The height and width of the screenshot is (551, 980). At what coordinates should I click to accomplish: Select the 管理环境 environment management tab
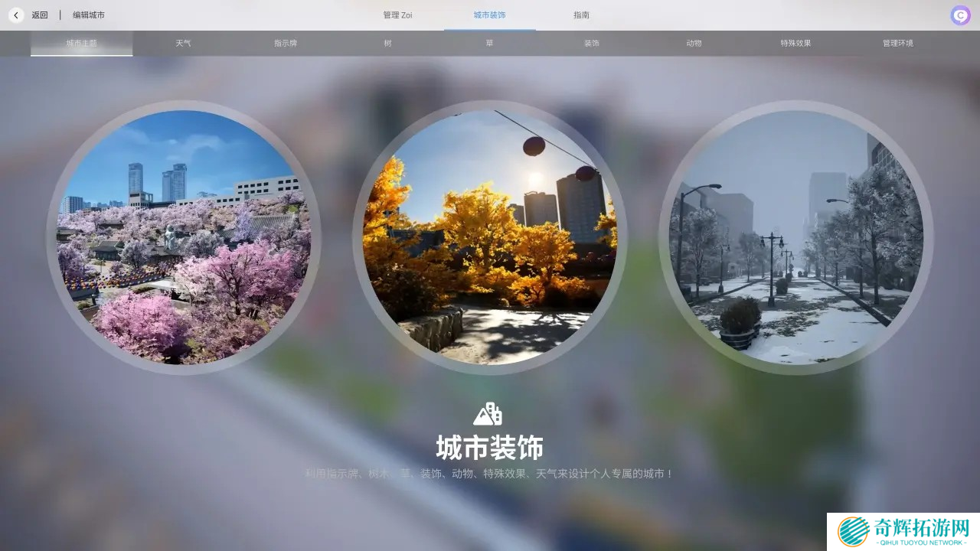[x=897, y=44]
